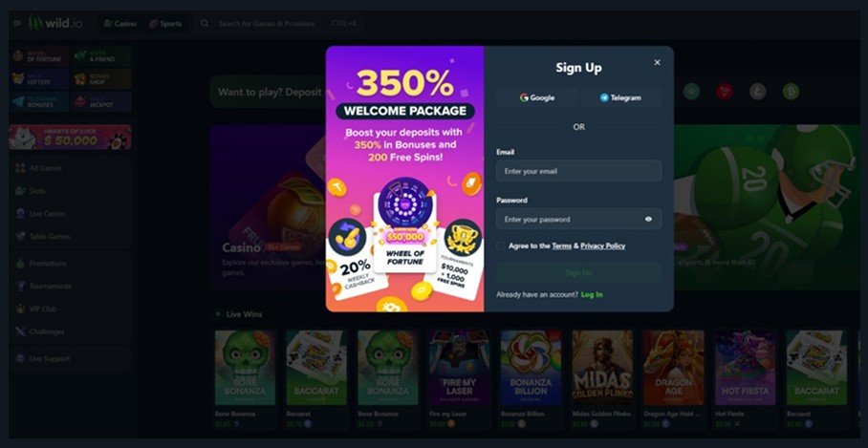
Task: Open the Privacy Policy link
Action: (603, 245)
